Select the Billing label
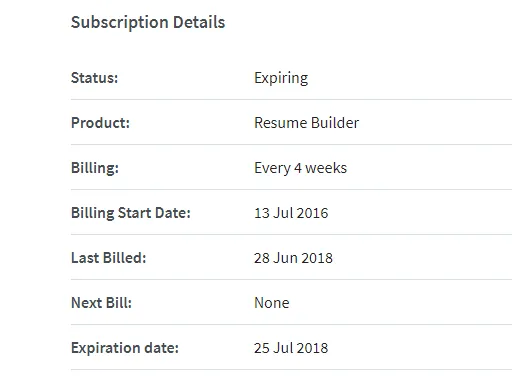Viewport: 512px width, 392px height. pos(95,168)
